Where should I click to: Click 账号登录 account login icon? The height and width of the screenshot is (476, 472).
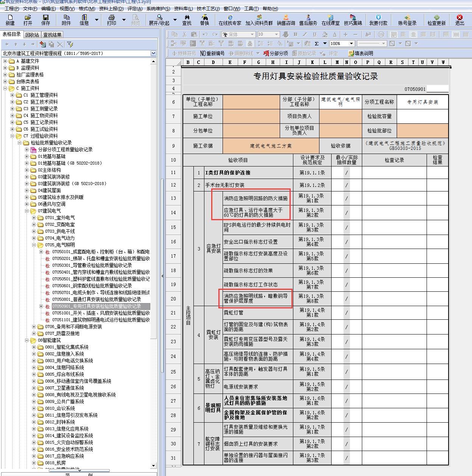point(407,20)
